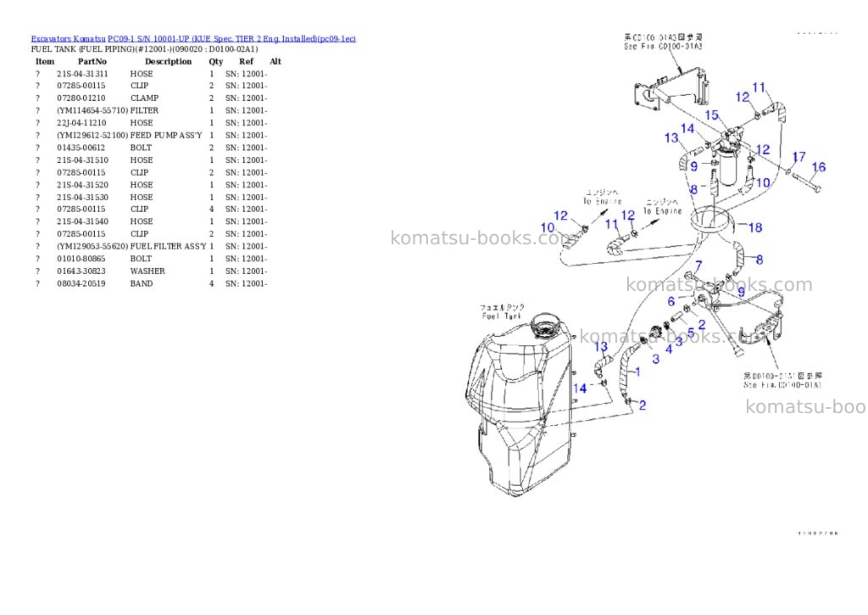Select part number (YM129612-52100)
The width and height of the screenshot is (868, 615).
click(92, 135)
